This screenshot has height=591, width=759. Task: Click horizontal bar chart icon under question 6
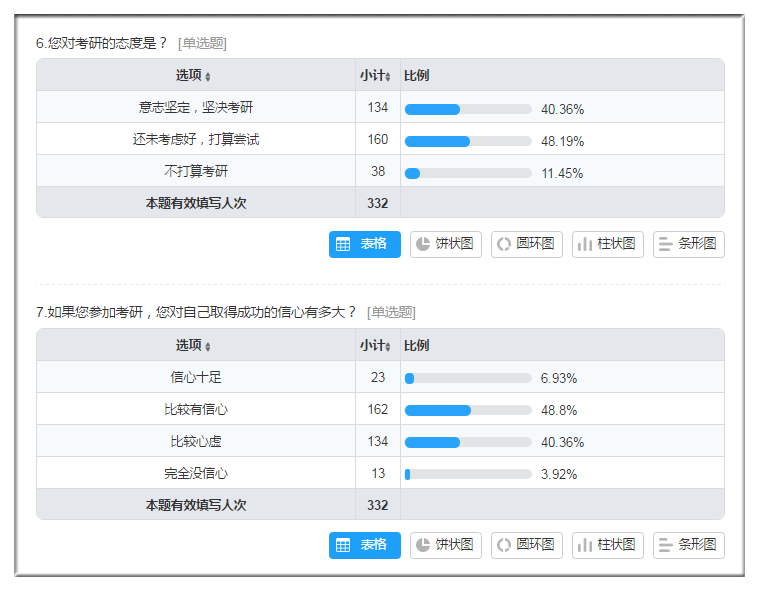[x=666, y=244]
